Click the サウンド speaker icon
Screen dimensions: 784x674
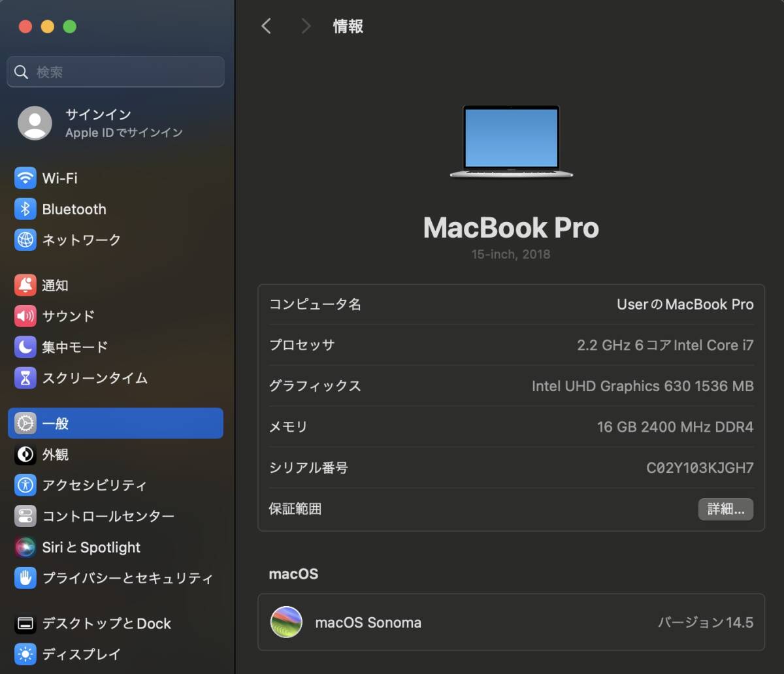tap(25, 316)
